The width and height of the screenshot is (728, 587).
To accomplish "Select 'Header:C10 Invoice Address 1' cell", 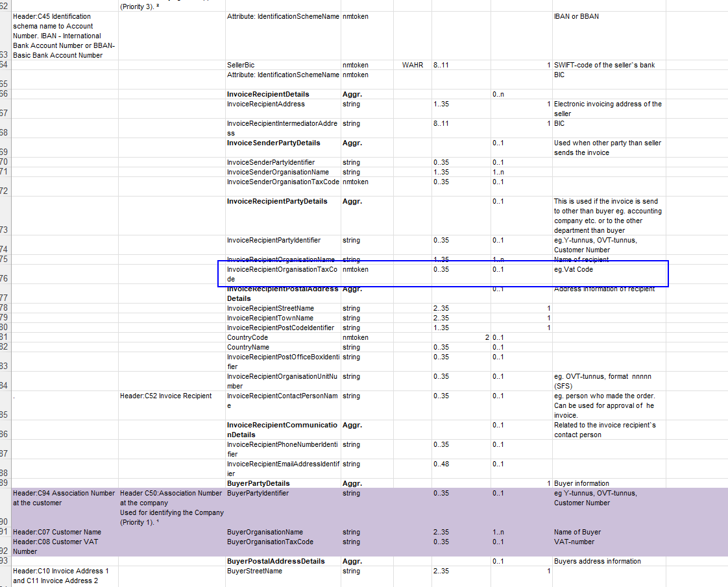I will coord(64,577).
